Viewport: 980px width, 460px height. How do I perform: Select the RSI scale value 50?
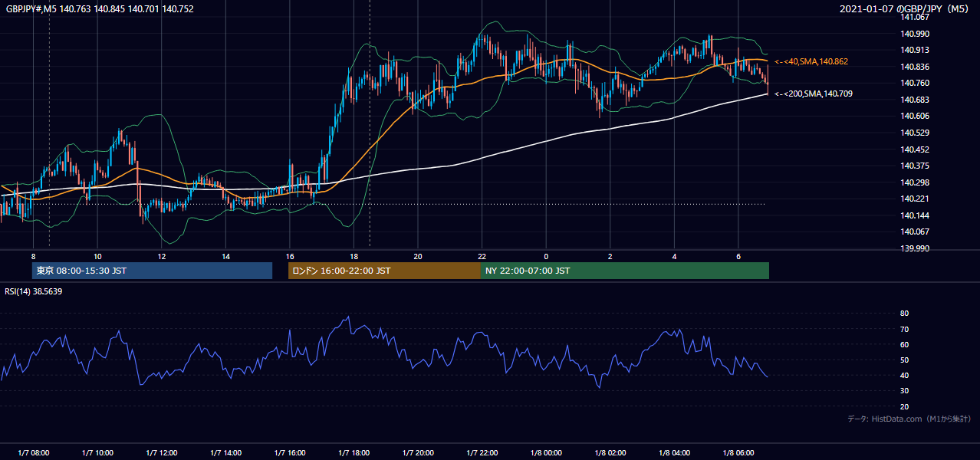(x=905, y=360)
